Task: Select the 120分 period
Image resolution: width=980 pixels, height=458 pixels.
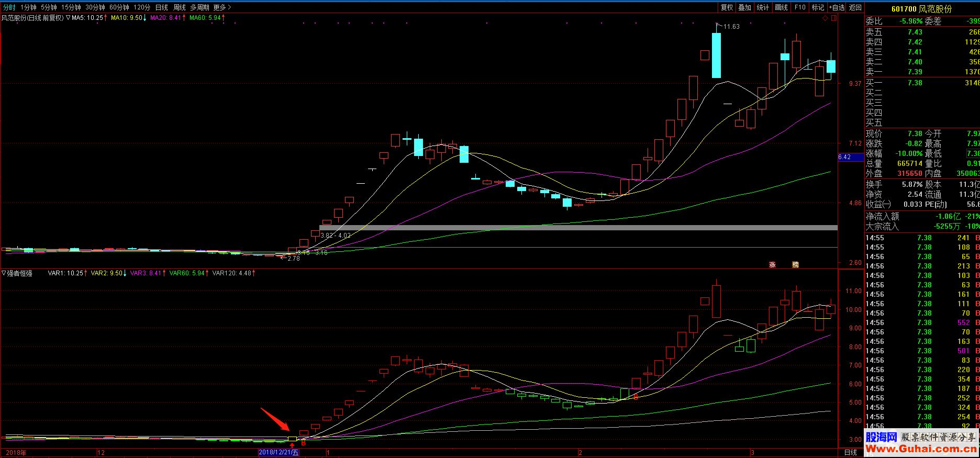Action: coord(141,7)
